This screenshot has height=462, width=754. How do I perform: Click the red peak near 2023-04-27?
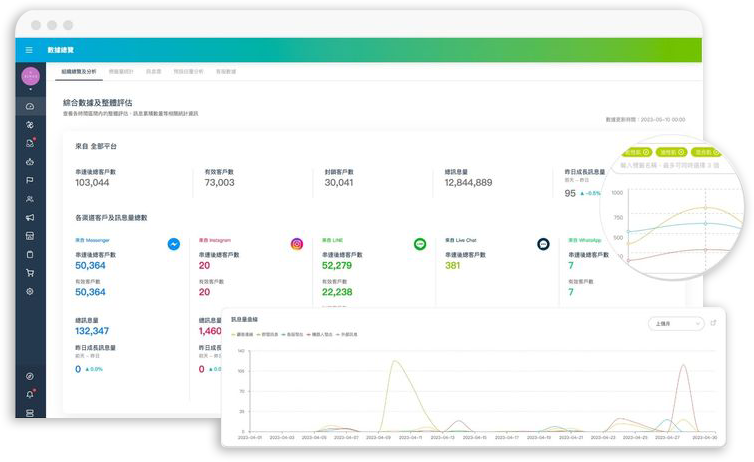click(x=683, y=365)
